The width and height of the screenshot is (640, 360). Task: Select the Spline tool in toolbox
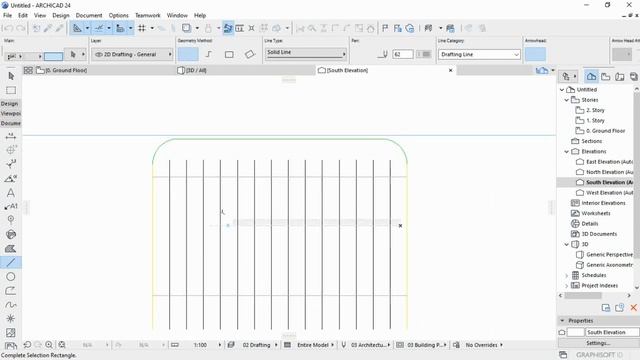tap(11, 305)
